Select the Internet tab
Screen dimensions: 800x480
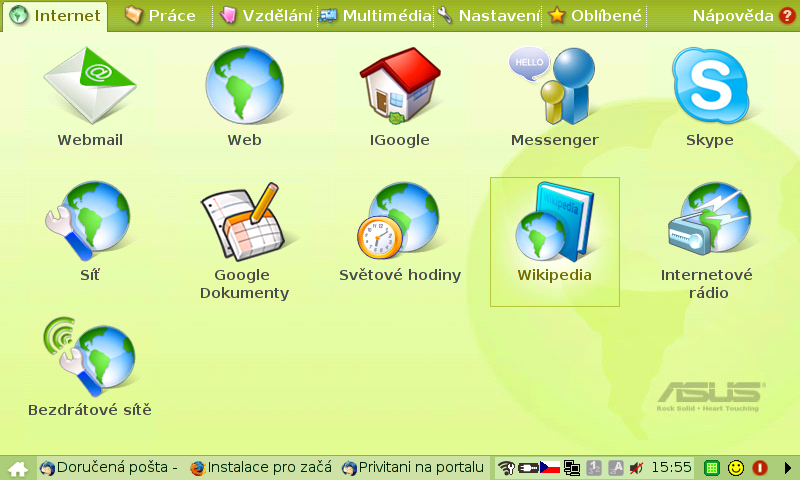[x=55, y=16]
